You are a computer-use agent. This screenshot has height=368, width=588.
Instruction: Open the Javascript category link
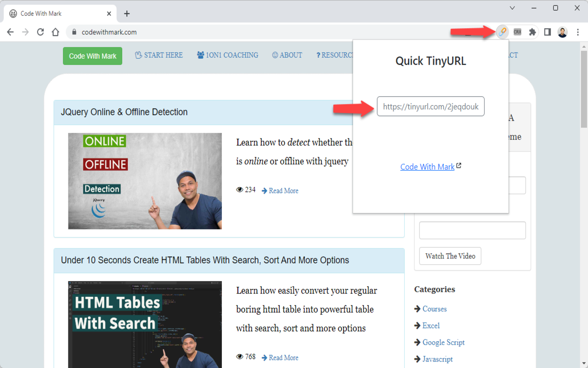[x=437, y=359]
